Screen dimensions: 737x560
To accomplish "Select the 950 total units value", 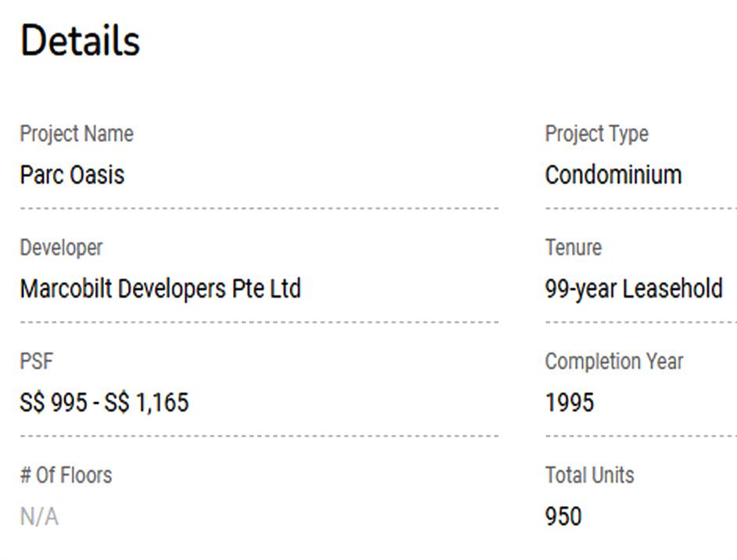I will (563, 517).
